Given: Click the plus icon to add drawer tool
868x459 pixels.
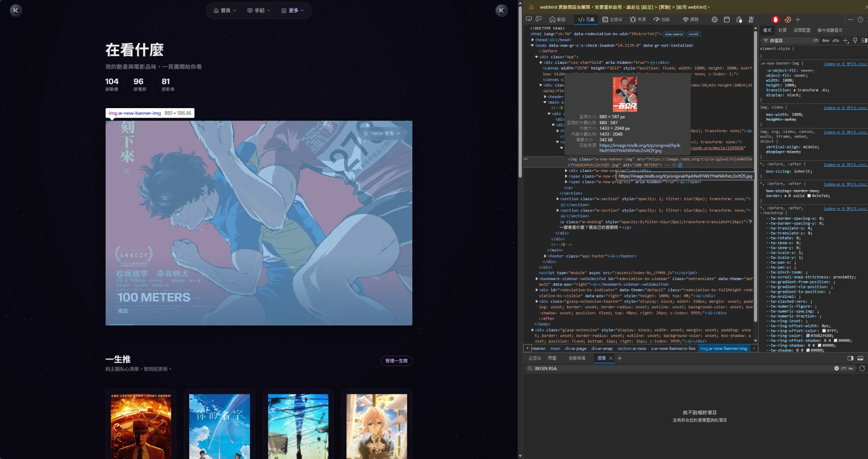Looking at the screenshot, I should pos(620,358).
